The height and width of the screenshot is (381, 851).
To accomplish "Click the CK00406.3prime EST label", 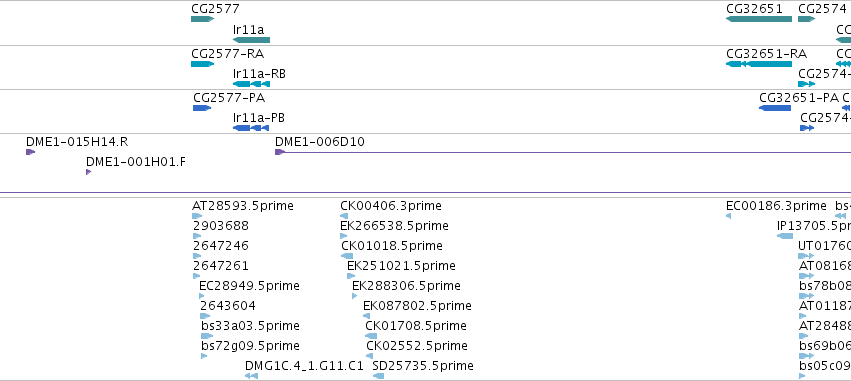I will click(391, 206).
